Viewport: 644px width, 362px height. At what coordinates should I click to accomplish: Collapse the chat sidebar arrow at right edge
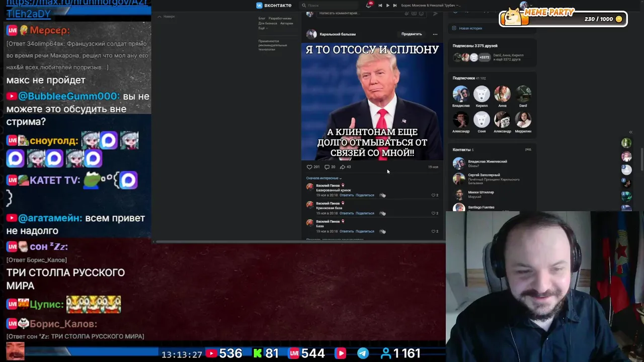click(x=630, y=132)
